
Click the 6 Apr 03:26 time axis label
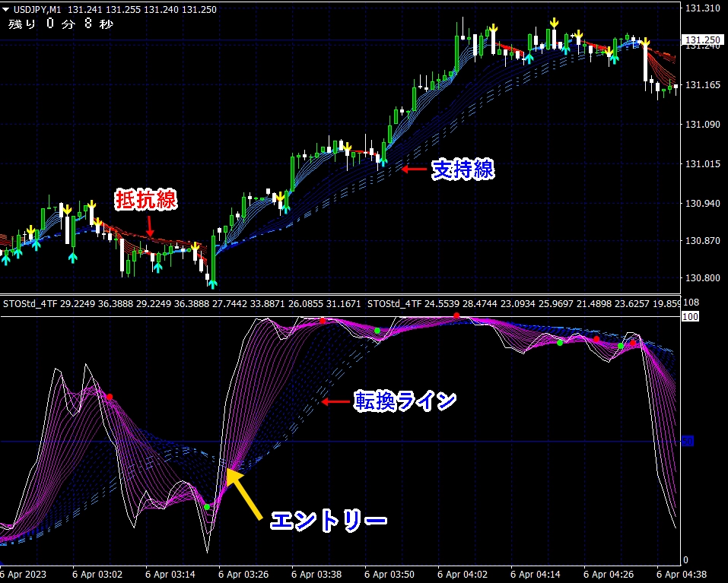click(243, 575)
